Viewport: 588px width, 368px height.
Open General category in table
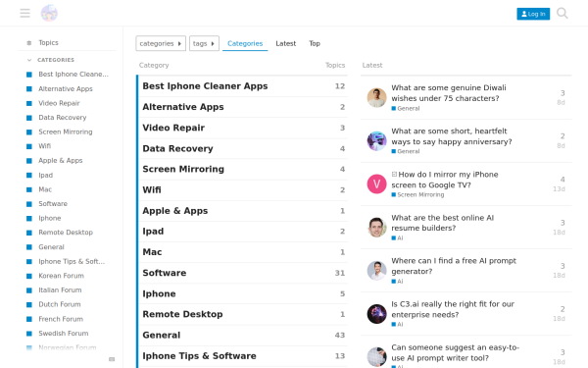click(x=162, y=335)
